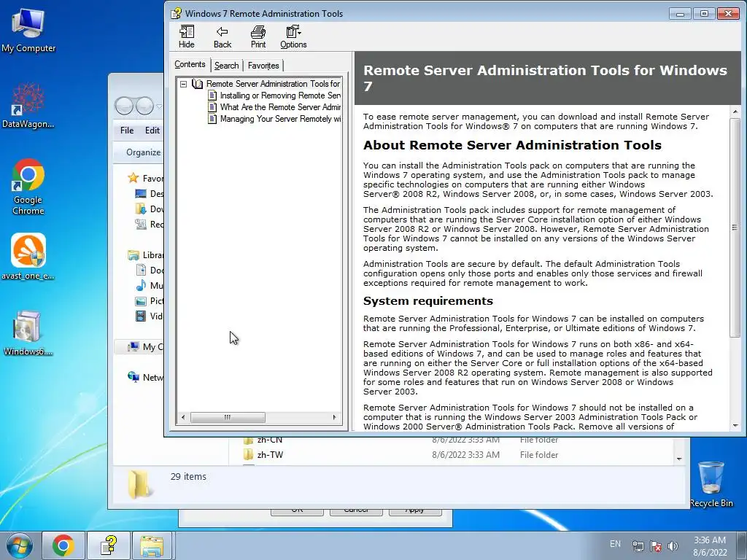This screenshot has width=747, height=560.
Task: Click the contents pane left scroll arrow
Action: click(x=183, y=418)
